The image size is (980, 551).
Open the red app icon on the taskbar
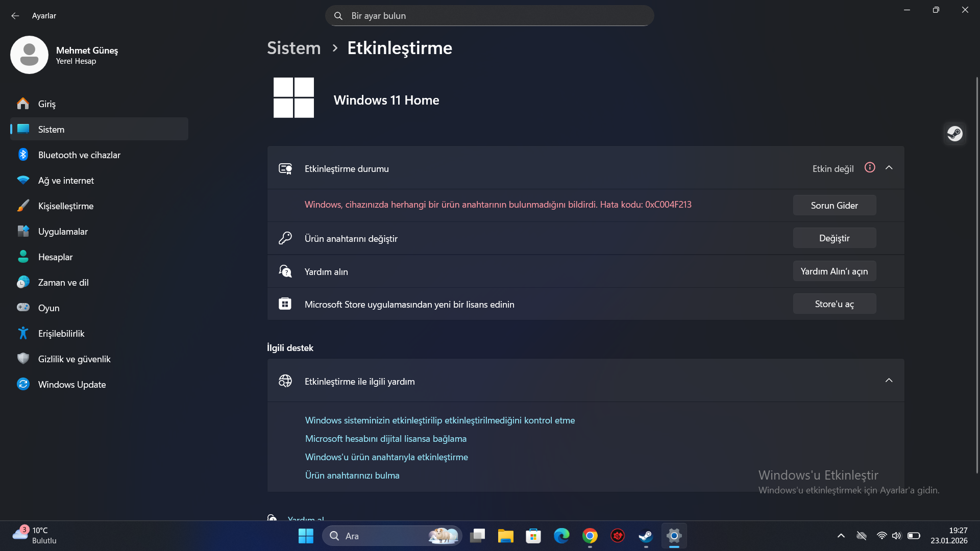click(x=618, y=536)
